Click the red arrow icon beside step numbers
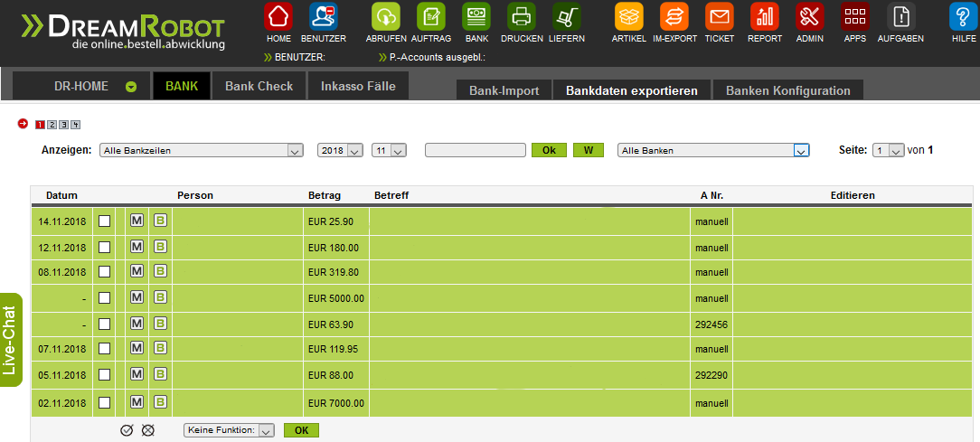 pyautogui.click(x=24, y=124)
